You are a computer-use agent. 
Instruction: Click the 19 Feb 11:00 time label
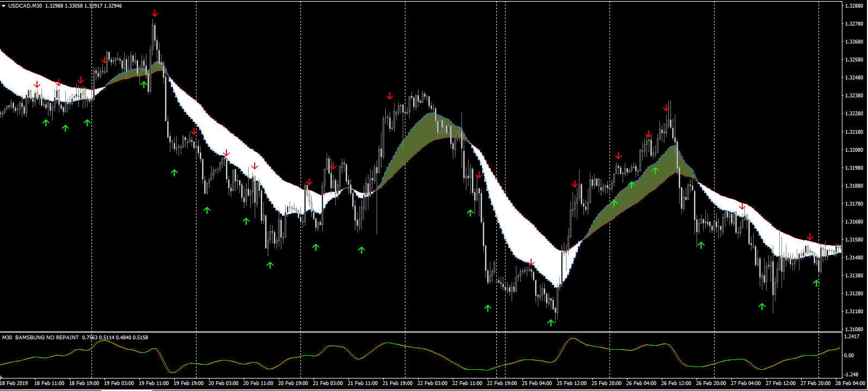tap(153, 383)
